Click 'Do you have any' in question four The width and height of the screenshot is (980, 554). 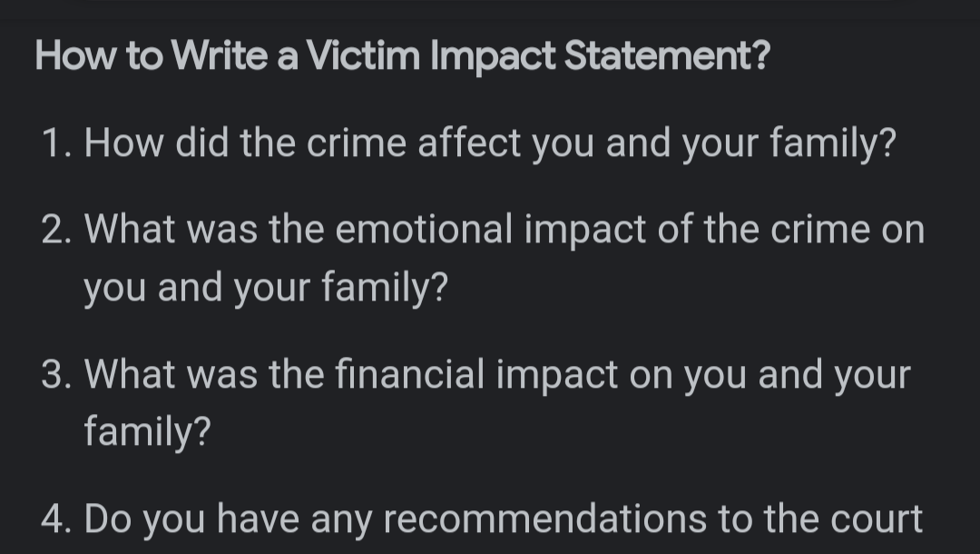coord(228,520)
